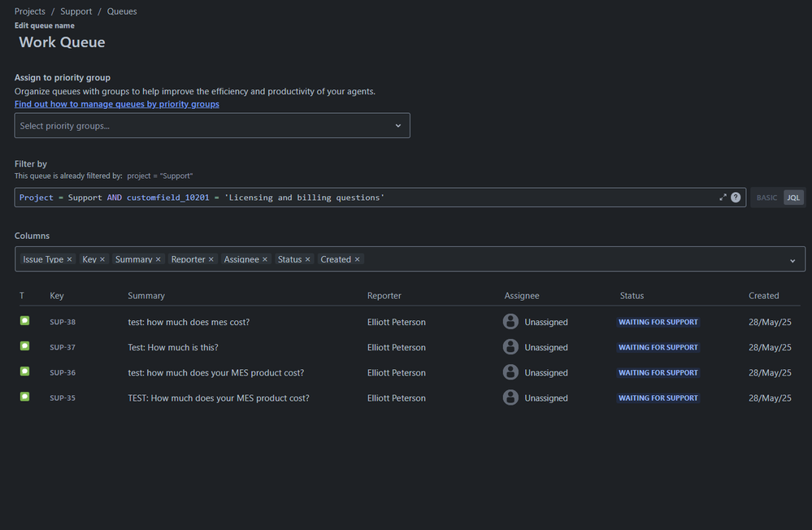Click the Work Queue name field
Image resolution: width=812 pixels, height=530 pixels.
pyautogui.click(x=63, y=42)
